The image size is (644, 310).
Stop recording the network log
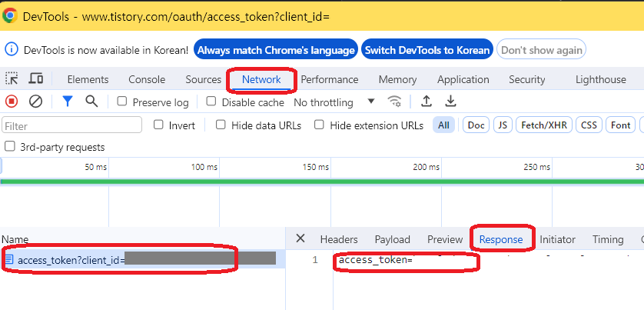(12, 101)
